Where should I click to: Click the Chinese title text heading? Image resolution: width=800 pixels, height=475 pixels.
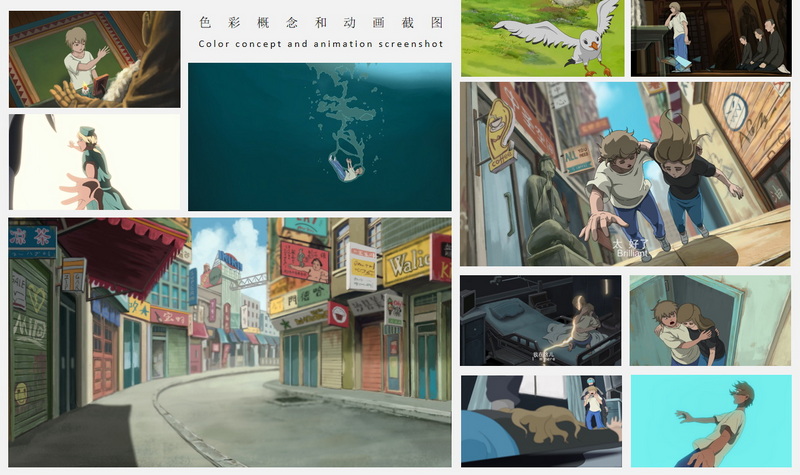(x=320, y=22)
